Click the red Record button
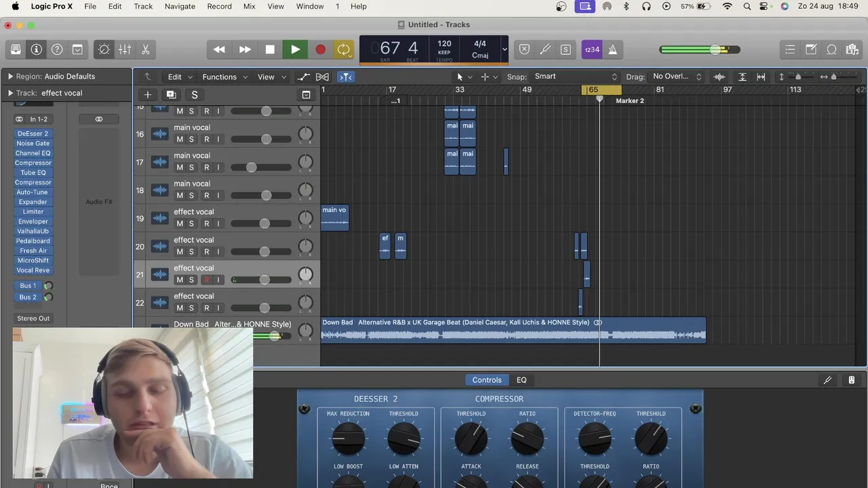This screenshot has width=868, height=488. click(320, 49)
